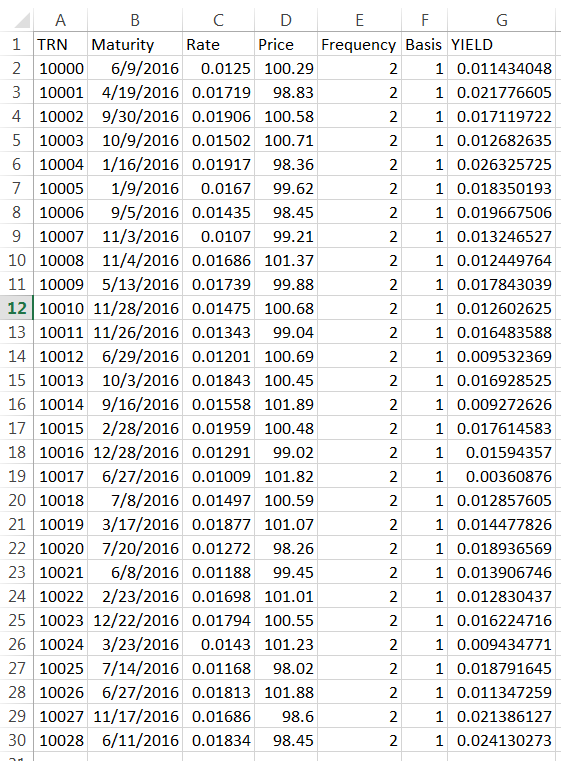This screenshot has width=561, height=761.
Task: Select price cell 98.02
Action: point(286,668)
